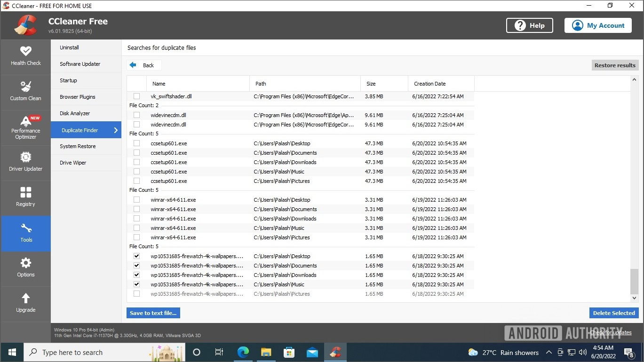This screenshot has width=644, height=362.
Task: Switch to the Disk Analyzer tool
Action: click(75, 113)
